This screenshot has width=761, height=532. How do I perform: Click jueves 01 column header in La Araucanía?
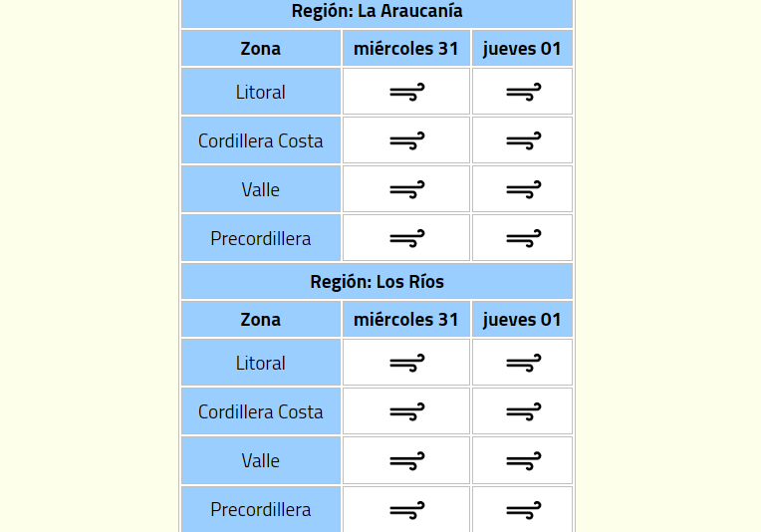(x=522, y=48)
